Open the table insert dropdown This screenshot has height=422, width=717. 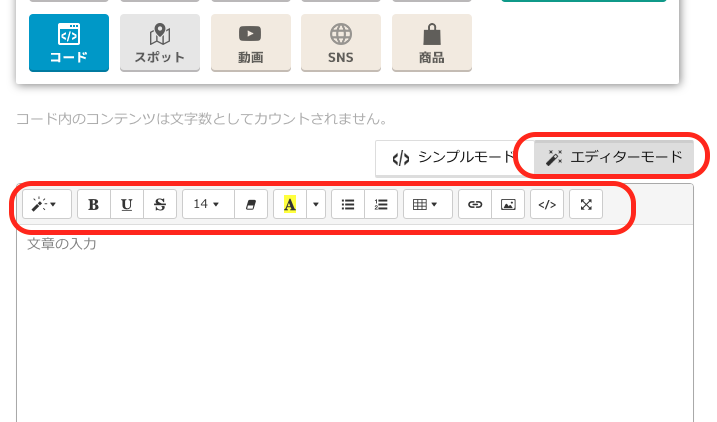click(x=428, y=204)
